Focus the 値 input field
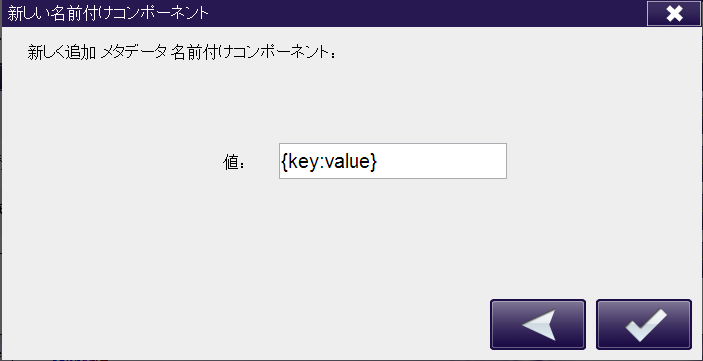Viewport: 703px width, 361px height. click(393, 161)
